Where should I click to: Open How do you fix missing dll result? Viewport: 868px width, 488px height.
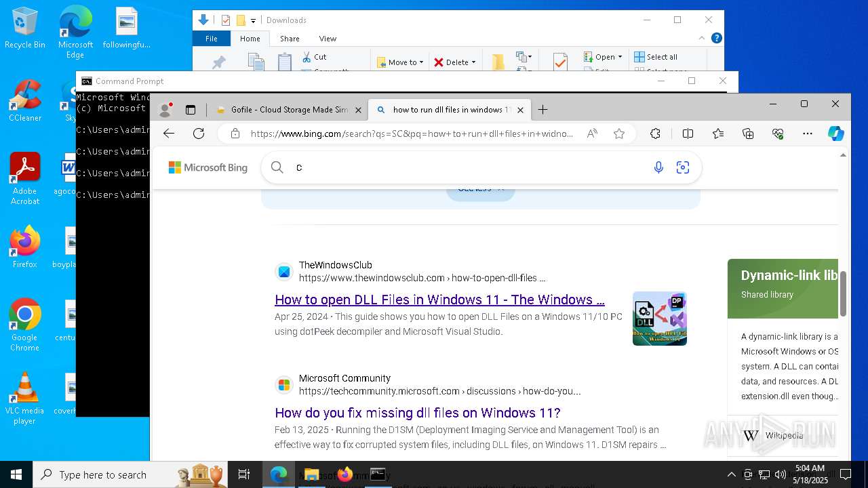(x=418, y=413)
